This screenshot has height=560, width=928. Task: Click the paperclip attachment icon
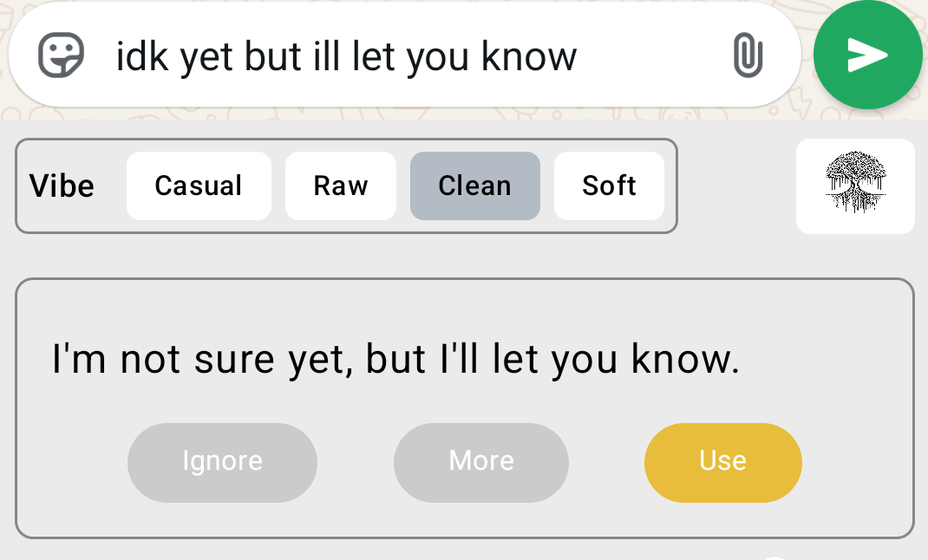[747, 56]
